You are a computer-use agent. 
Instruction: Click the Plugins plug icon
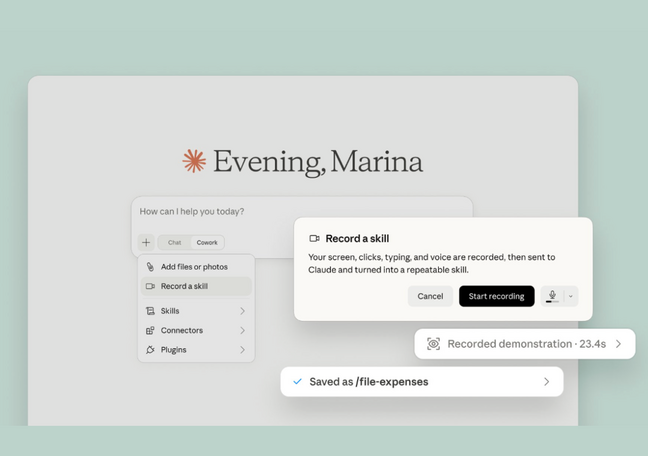[150, 350]
